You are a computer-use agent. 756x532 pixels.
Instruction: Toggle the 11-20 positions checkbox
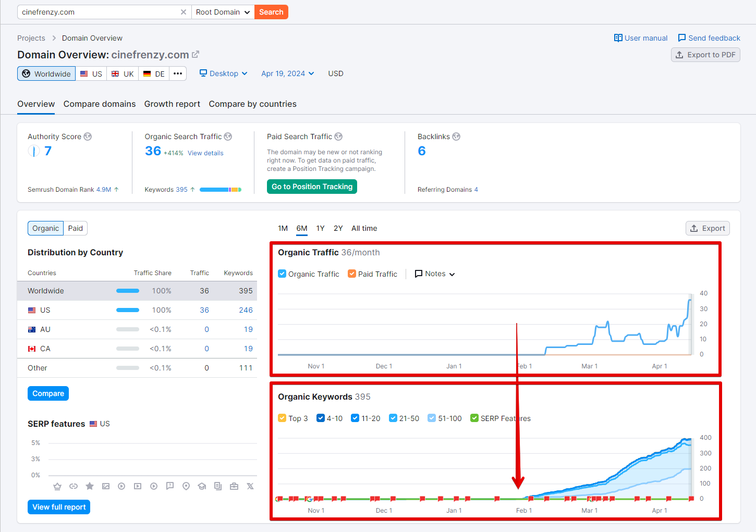point(355,418)
